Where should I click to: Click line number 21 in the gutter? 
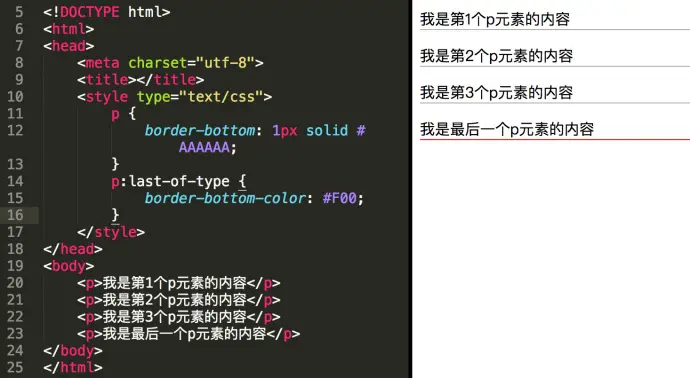(15, 300)
